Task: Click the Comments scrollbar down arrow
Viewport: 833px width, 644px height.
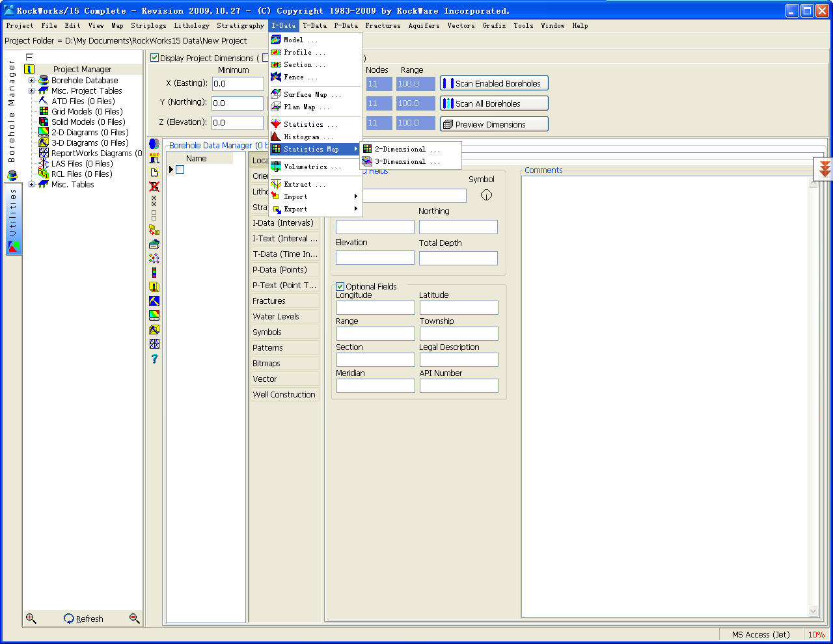Action: tap(813, 611)
